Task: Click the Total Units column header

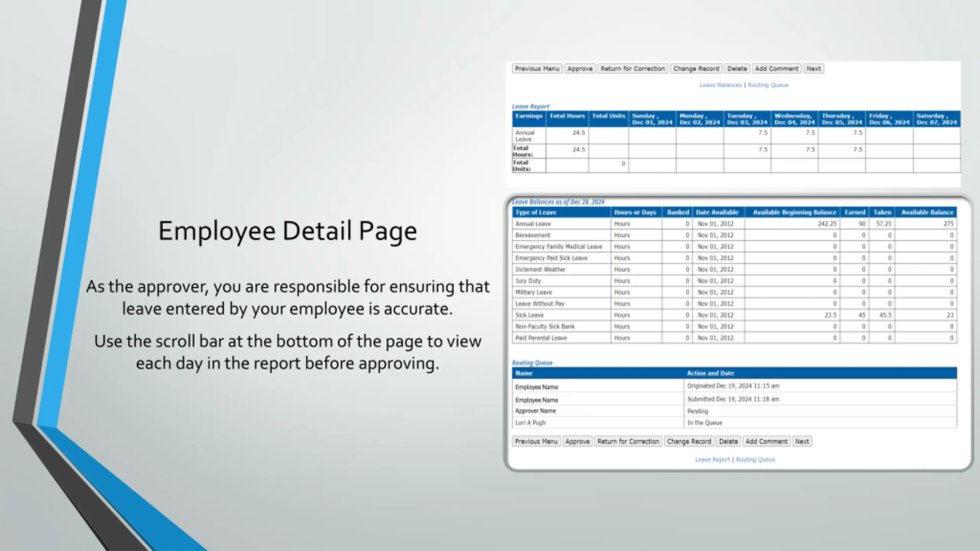Action: 609,119
